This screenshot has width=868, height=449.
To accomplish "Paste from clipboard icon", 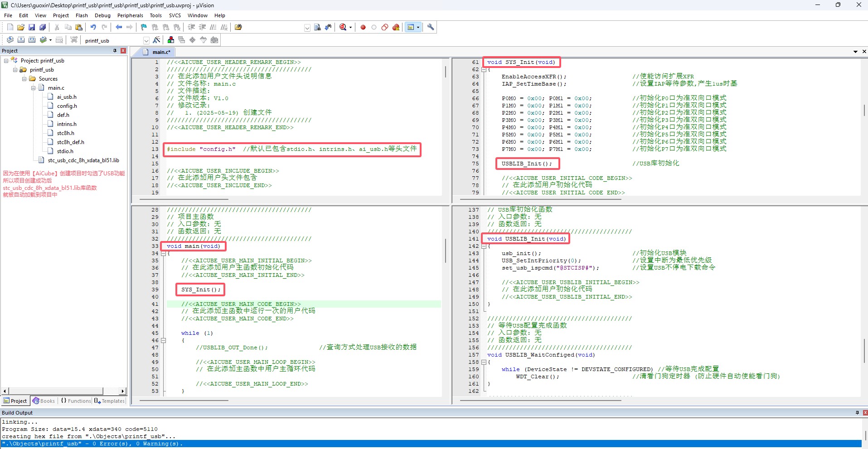I will (79, 27).
